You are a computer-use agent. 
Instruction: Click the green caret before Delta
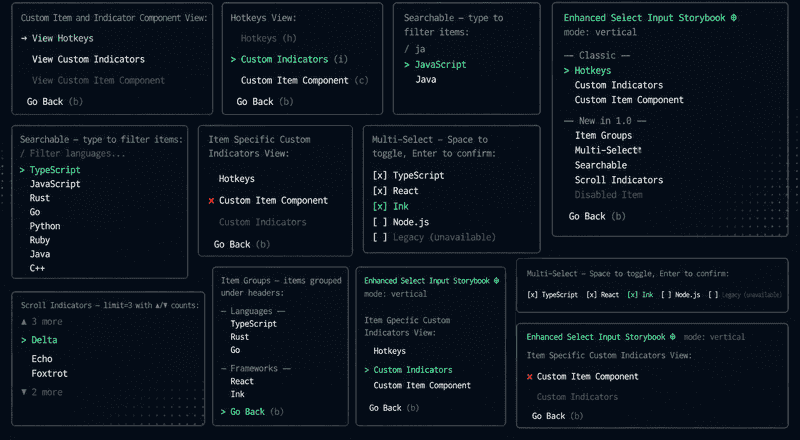tap(24, 340)
